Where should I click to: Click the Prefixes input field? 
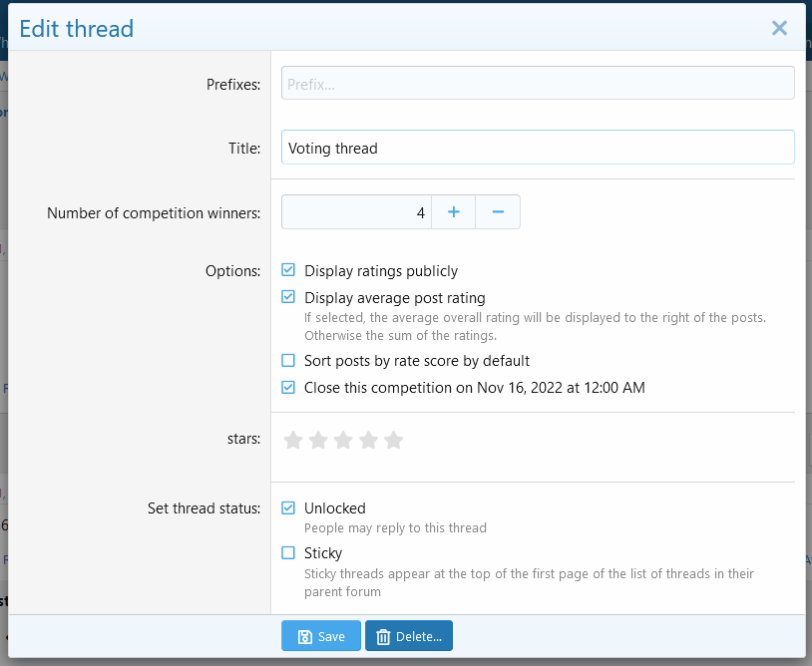click(538, 83)
